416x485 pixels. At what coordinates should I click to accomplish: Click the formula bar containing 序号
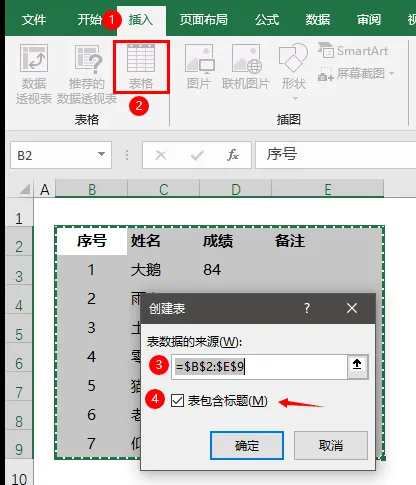335,155
